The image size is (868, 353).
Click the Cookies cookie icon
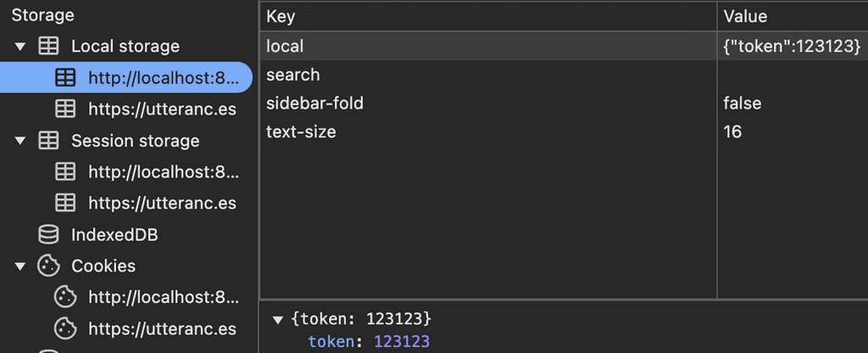click(x=48, y=266)
